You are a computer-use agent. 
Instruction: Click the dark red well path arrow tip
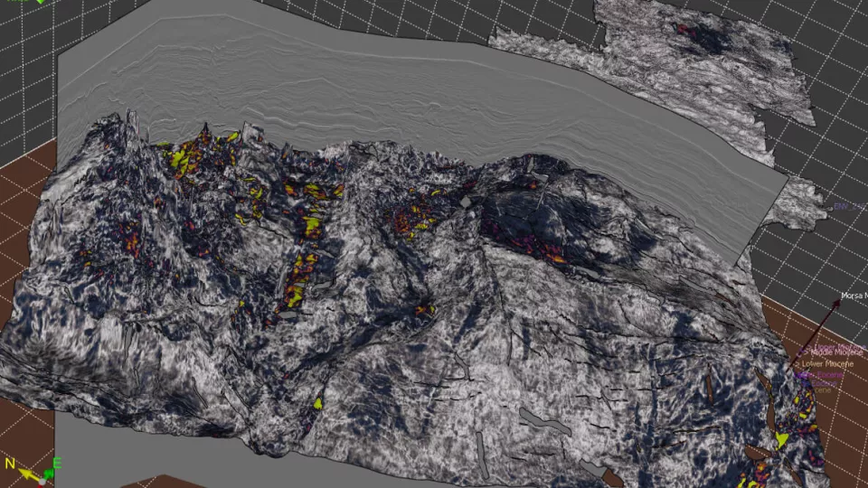836,304
